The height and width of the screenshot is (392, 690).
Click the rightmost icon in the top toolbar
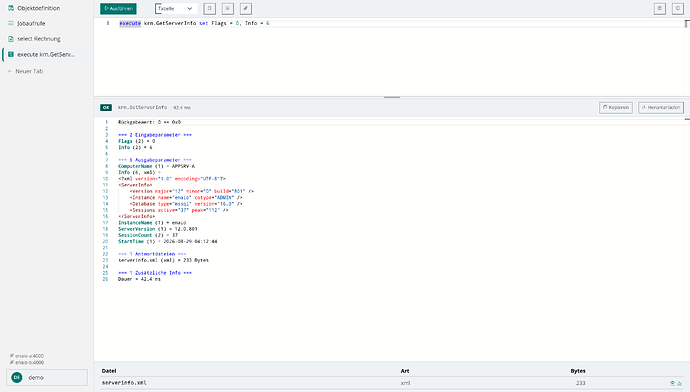[x=678, y=8]
